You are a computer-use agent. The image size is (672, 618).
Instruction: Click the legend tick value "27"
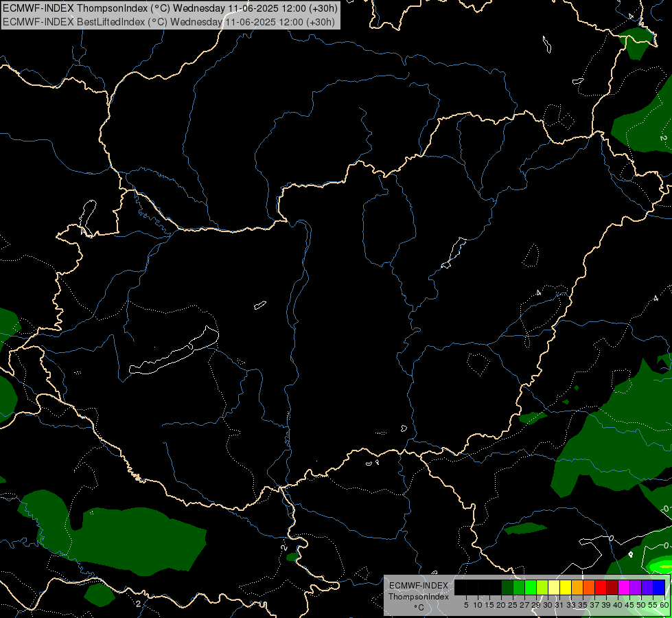click(x=524, y=605)
